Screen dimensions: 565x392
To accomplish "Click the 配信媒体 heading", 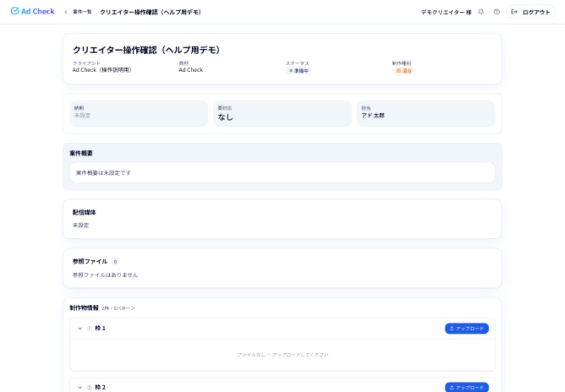I will pyautogui.click(x=84, y=212).
